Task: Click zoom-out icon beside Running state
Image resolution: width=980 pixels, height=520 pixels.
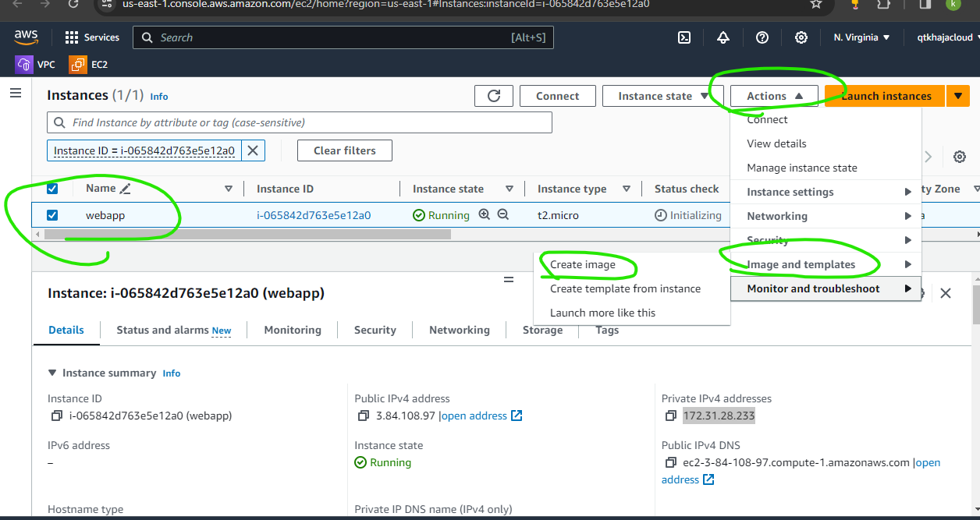Action: pos(503,214)
